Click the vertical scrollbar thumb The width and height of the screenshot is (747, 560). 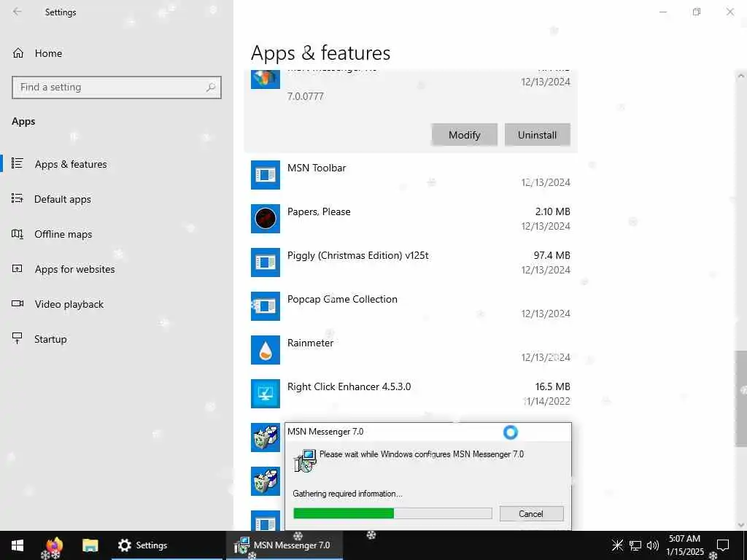741,399
